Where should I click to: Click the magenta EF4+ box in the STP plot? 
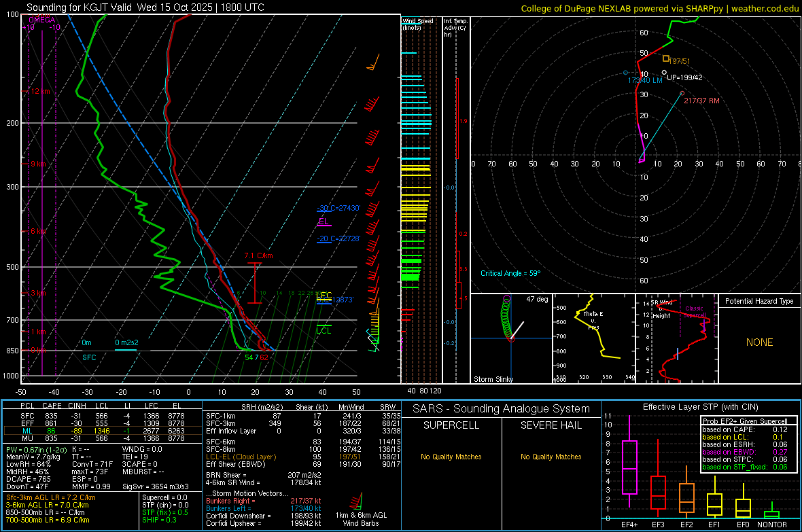click(x=630, y=467)
